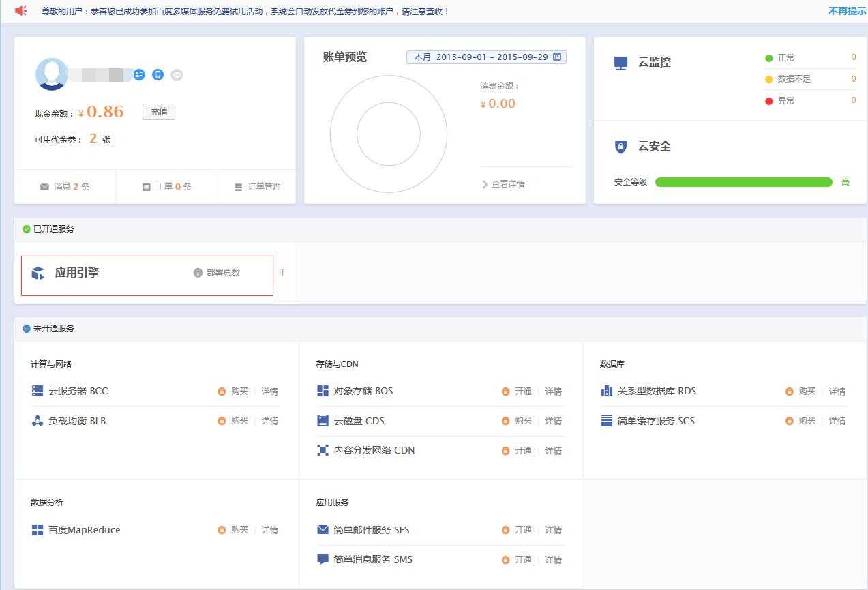The image size is (868, 590).
Task: Click 购买 for 负载均衡 BLB
Action: [x=239, y=421]
